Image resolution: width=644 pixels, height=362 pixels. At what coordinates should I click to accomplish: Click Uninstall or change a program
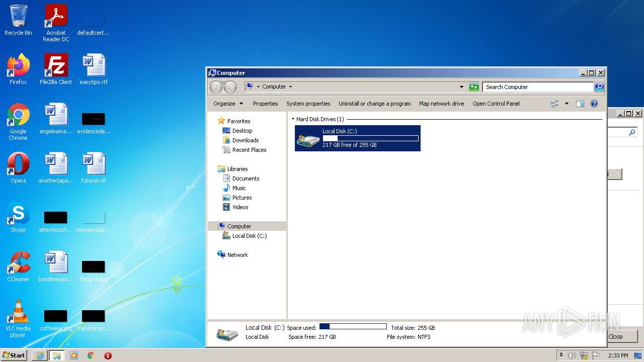coord(375,104)
